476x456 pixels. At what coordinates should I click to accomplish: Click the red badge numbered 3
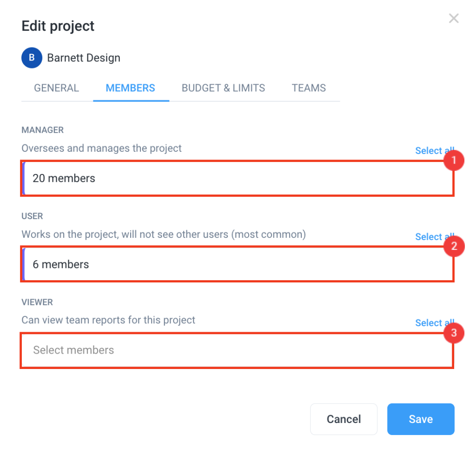tap(453, 333)
